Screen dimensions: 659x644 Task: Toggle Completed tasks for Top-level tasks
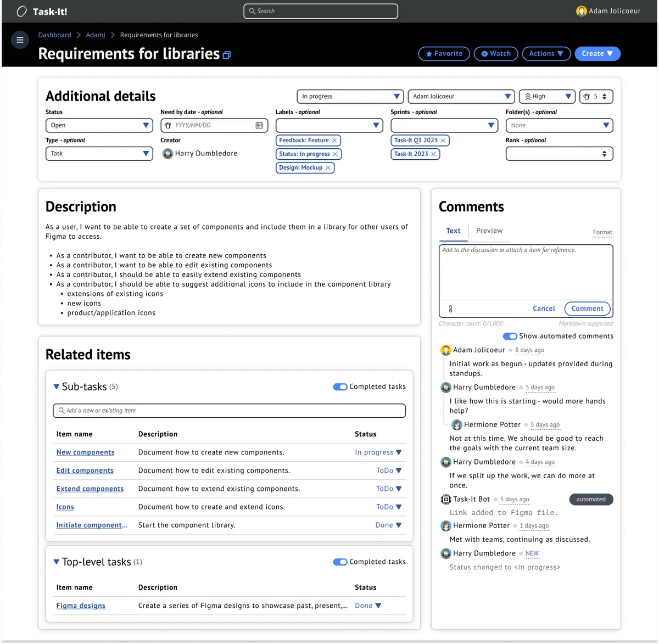(340, 562)
